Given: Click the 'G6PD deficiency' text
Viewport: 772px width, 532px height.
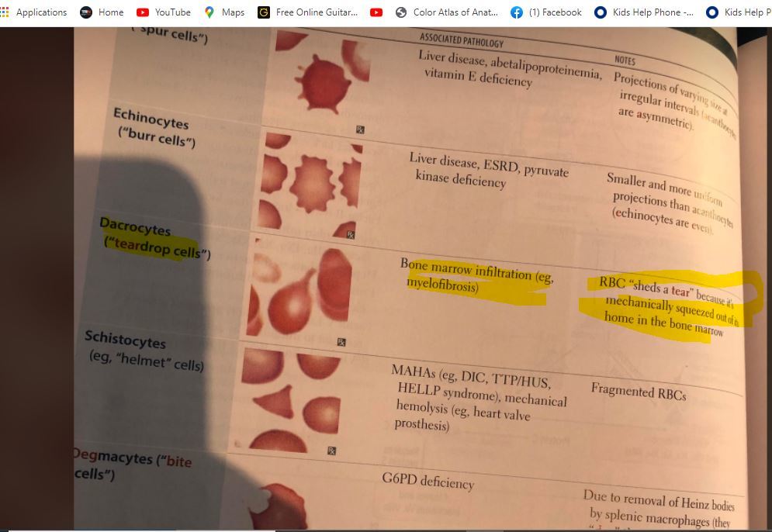Looking at the screenshot, I should coord(428,481).
